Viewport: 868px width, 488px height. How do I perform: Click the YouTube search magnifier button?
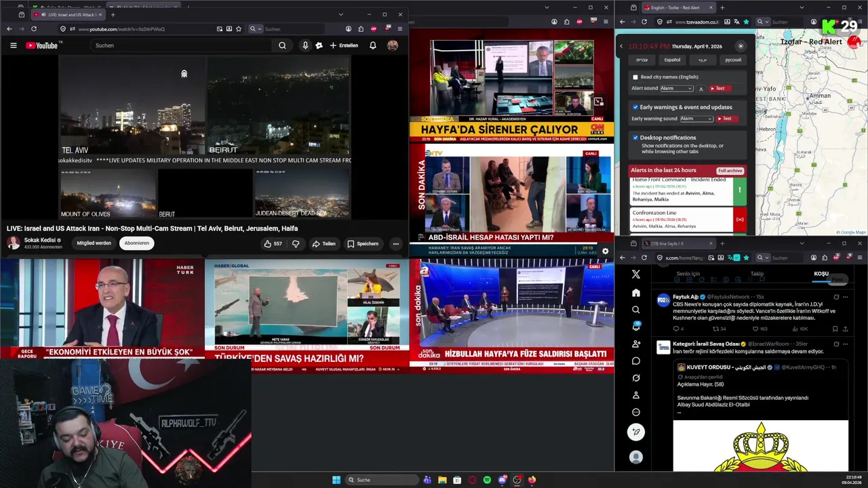(x=282, y=45)
